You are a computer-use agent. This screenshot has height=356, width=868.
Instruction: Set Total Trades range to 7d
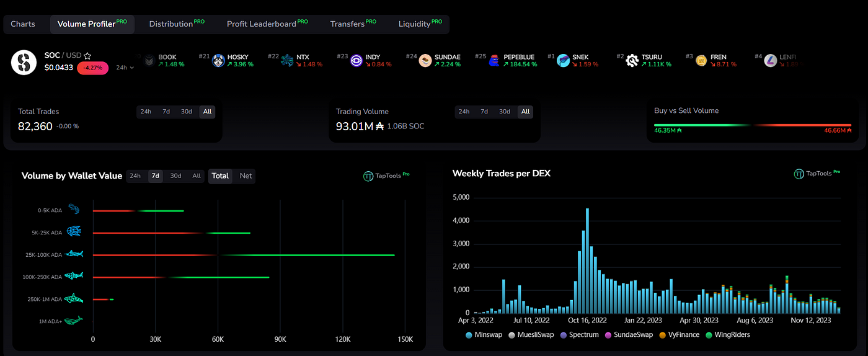166,112
